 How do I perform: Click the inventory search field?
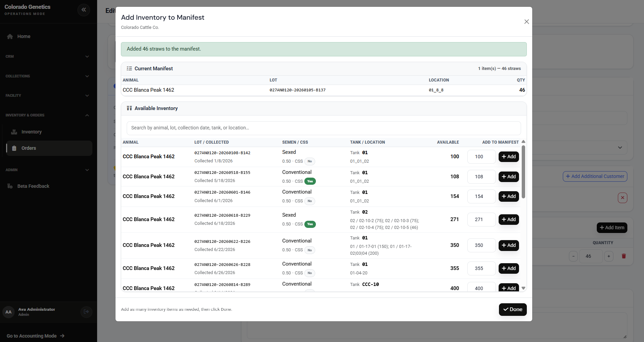pos(324,128)
